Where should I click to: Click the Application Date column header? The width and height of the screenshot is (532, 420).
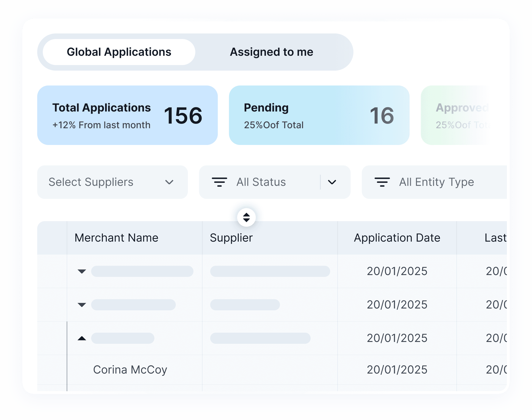pos(397,238)
